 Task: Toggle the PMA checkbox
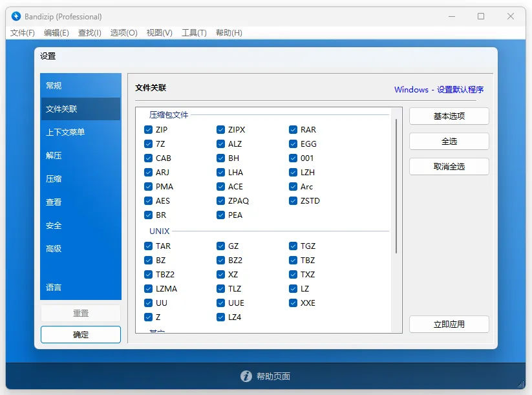coord(148,187)
